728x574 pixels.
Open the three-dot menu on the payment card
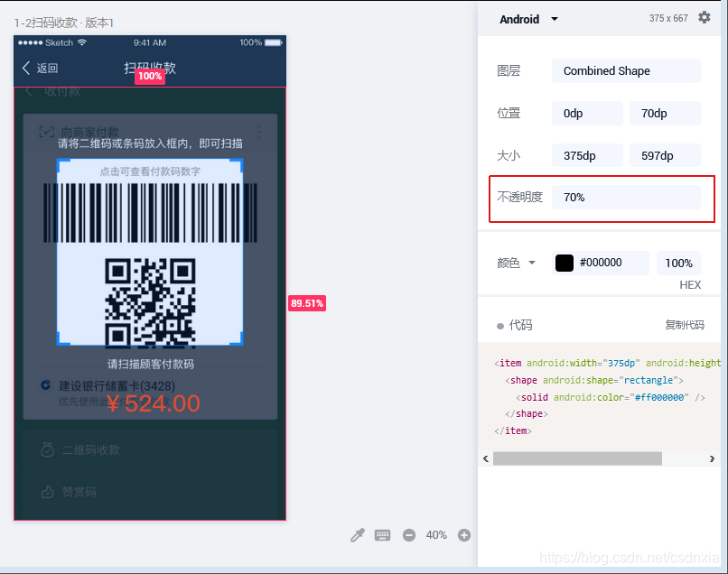click(x=259, y=132)
